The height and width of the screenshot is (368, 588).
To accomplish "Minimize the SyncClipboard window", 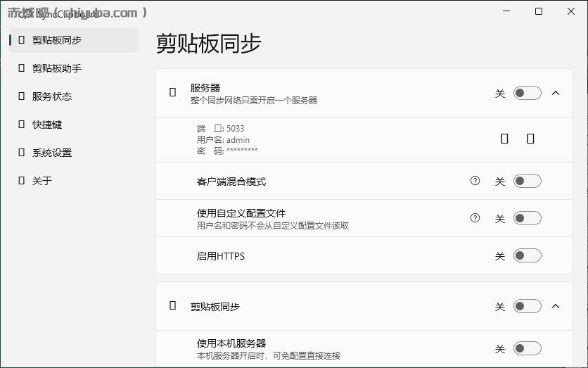I will point(506,11).
